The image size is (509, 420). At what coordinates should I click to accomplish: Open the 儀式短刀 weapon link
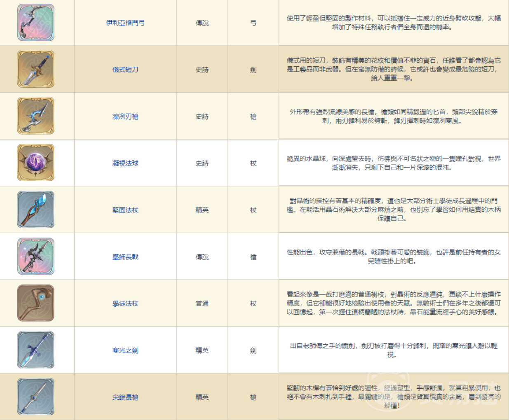(125, 70)
